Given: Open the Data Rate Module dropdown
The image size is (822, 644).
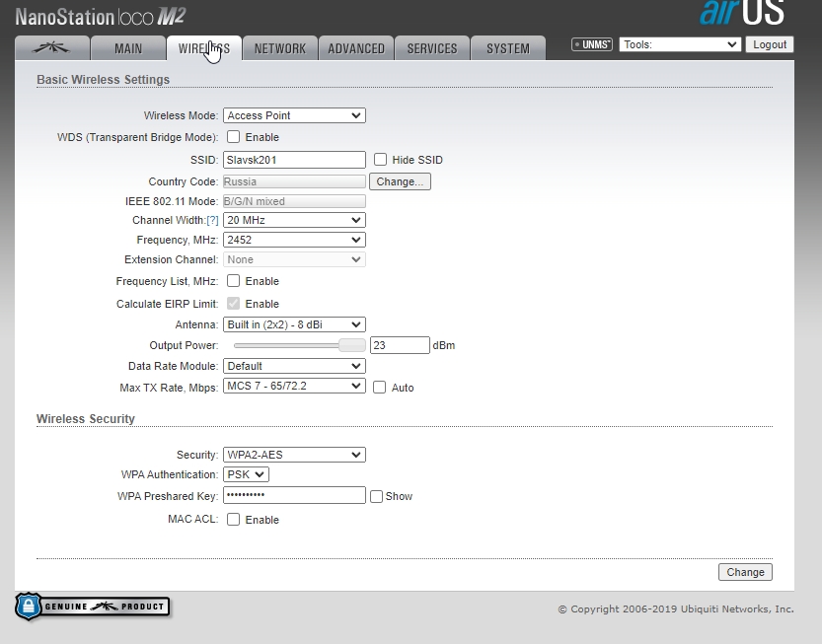Looking at the screenshot, I should point(294,366).
